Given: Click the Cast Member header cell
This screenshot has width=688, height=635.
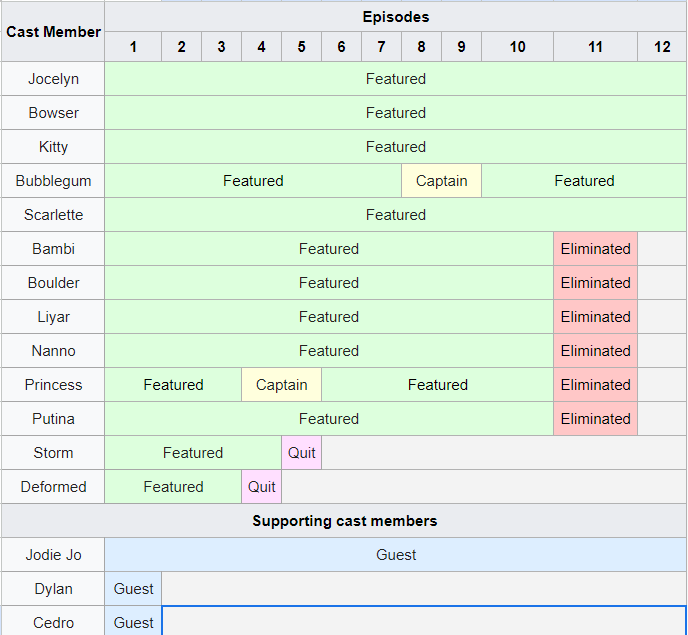Looking at the screenshot, I should tap(53, 32).
